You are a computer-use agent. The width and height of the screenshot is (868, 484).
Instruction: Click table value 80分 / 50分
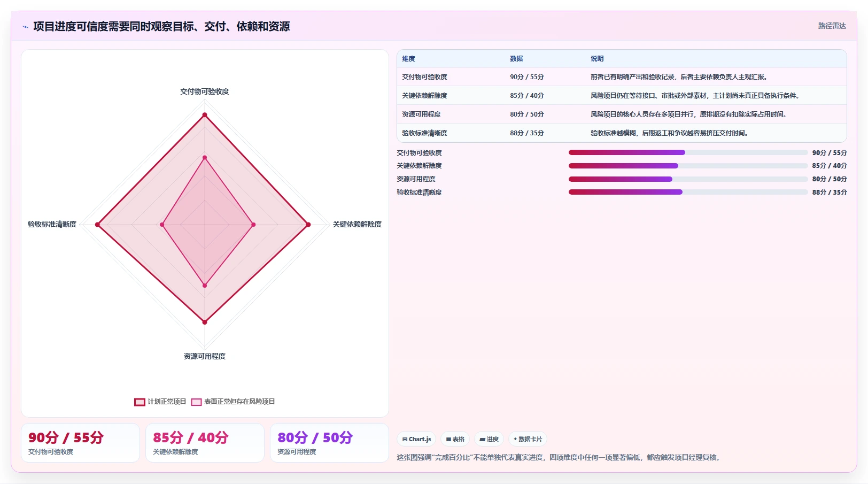point(527,114)
